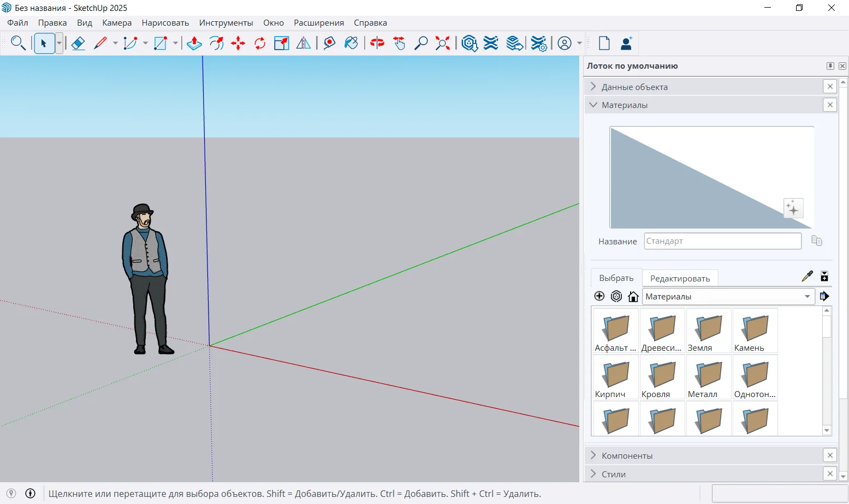Open the Файл menu

17,23
